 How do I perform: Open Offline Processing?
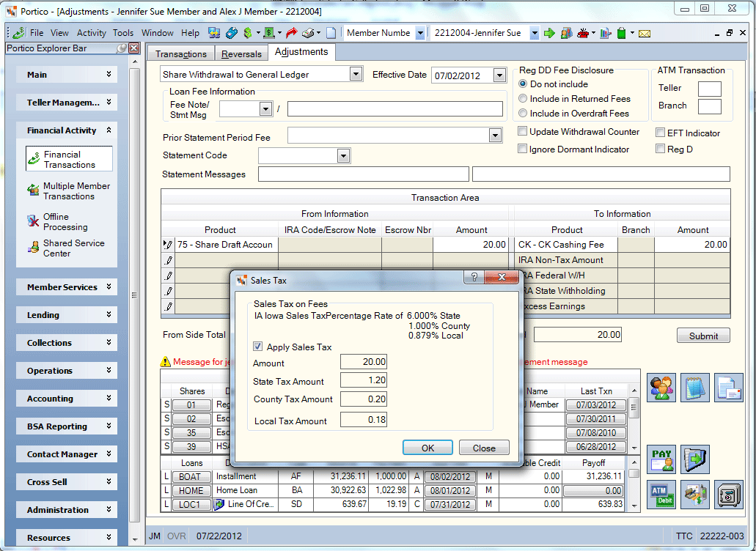pos(58,221)
